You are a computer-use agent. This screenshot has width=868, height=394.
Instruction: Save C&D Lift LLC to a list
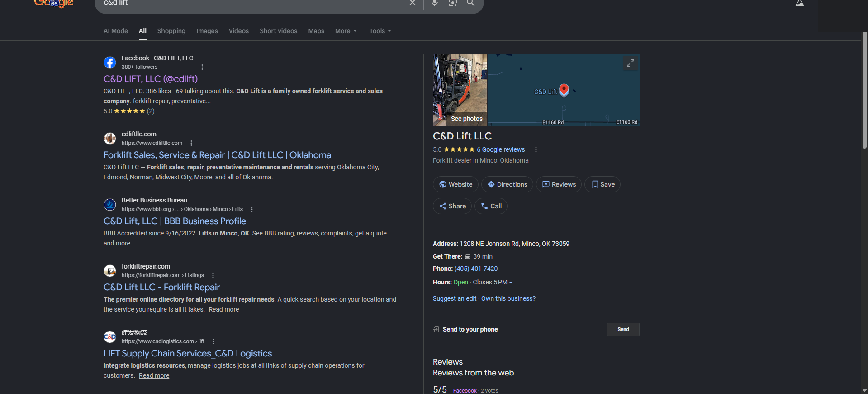click(x=602, y=184)
